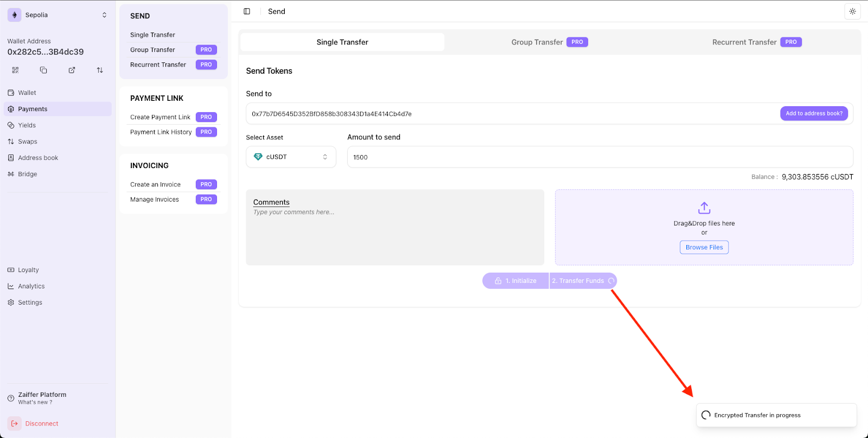Click the 1. Initialize button
868x438 pixels.
click(515, 281)
